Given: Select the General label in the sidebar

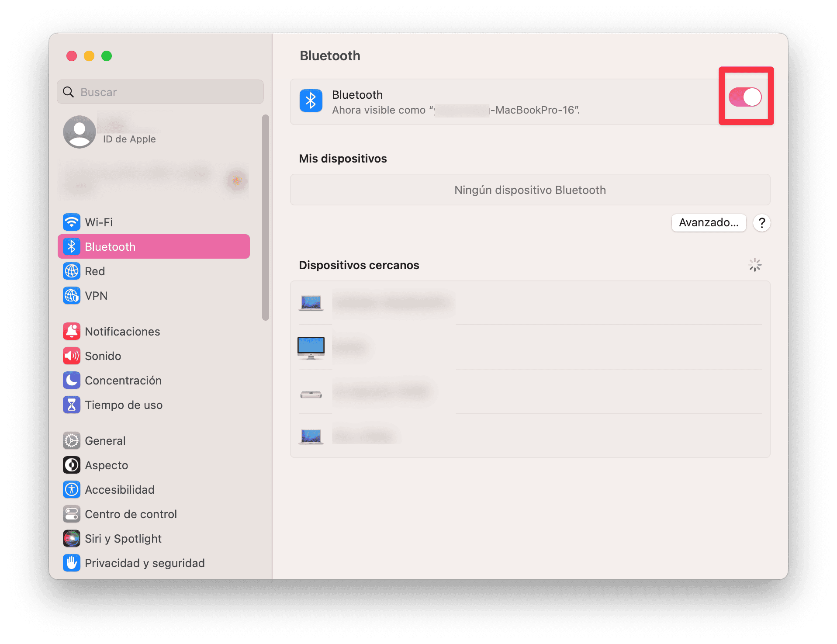Looking at the screenshot, I should coord(105,440).
